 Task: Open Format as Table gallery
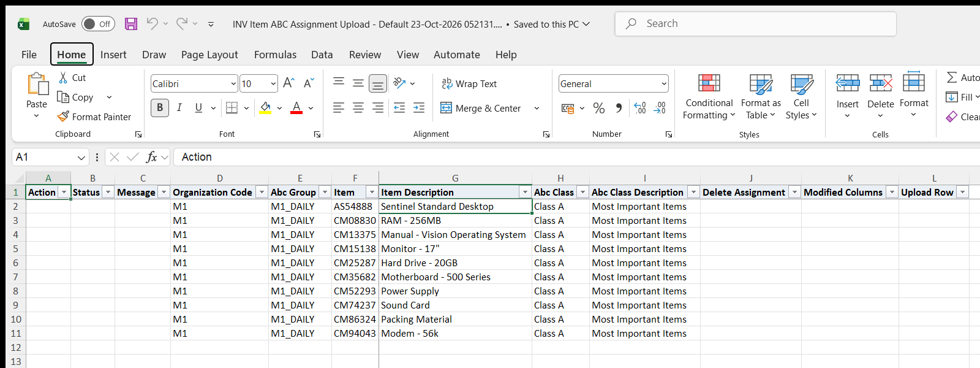[761, 97]
